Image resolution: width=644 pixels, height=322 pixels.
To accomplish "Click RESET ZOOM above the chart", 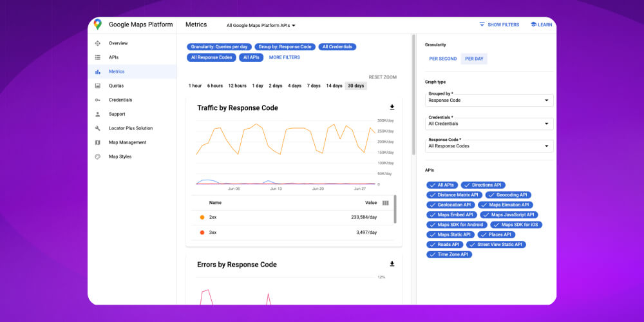I will 383,77.
